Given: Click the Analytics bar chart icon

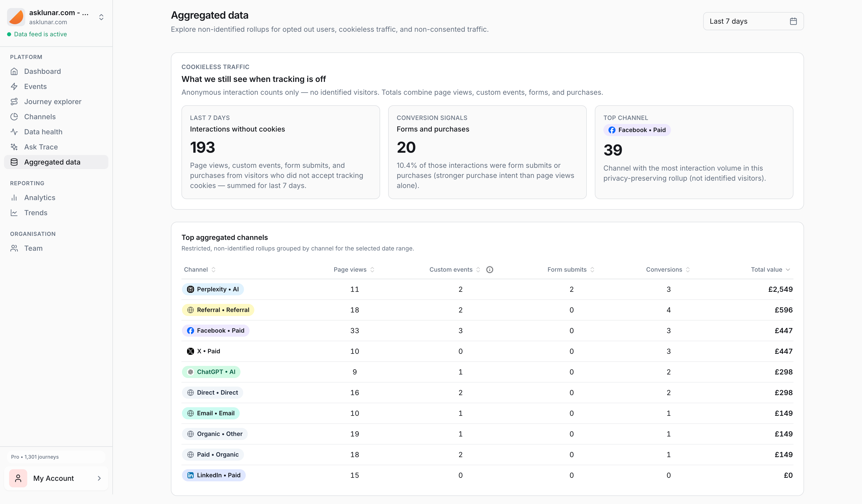Looking at the screenshot, I should point(14,197).
